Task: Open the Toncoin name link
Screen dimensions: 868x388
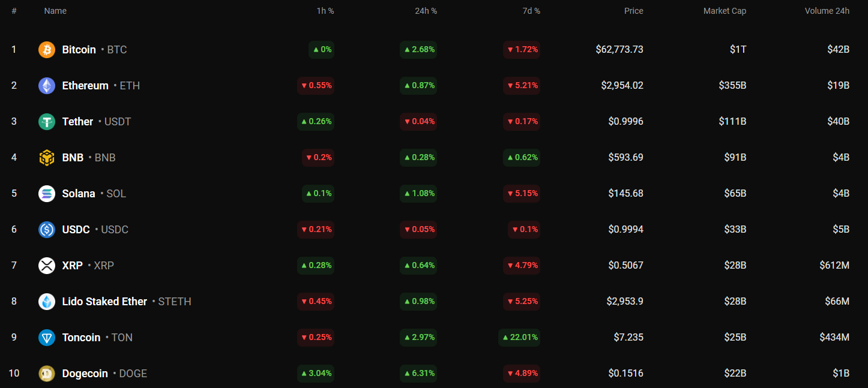Action: (x=81, y=338)
